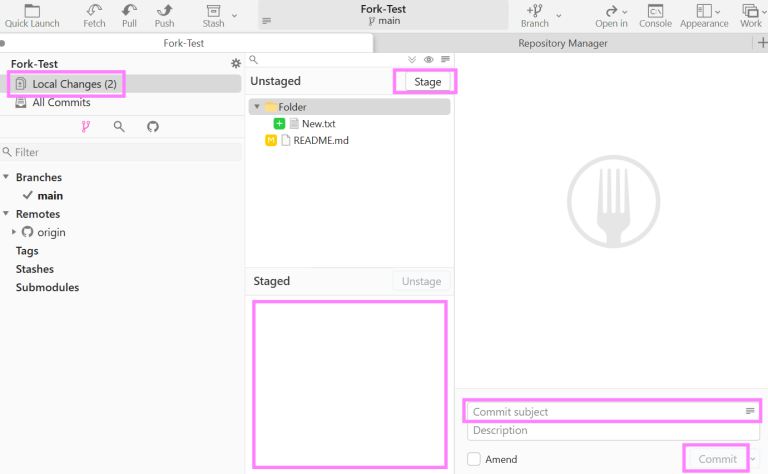Click the file search magnifier icon
Screen dimensions: 768x474
coord(253,59)
